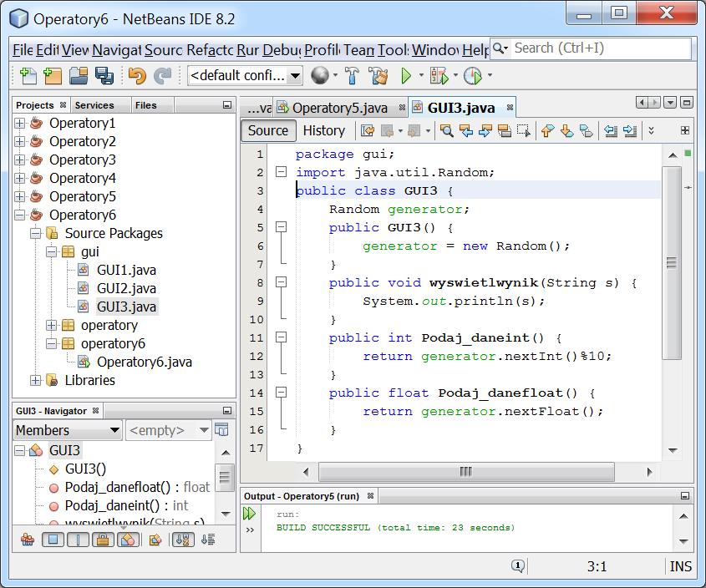Shift the line right in editor
Viewport: 706px width, 588px height.
630,130
